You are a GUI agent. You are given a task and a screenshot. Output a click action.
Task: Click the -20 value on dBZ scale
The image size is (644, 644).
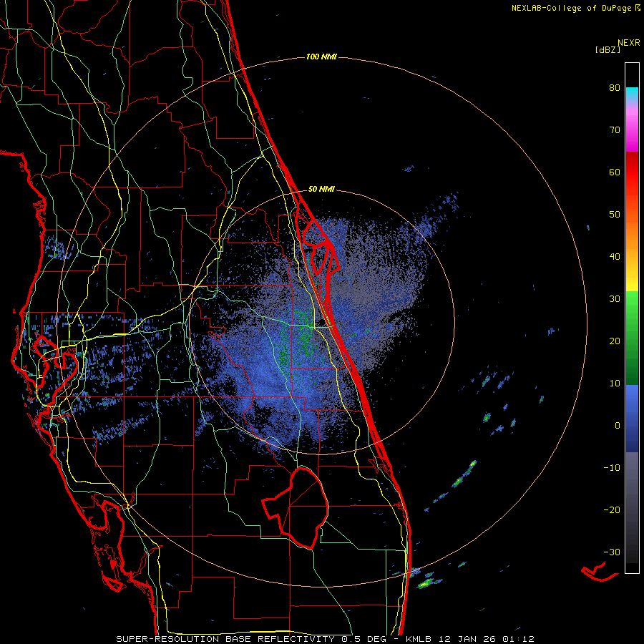coord(612,509)
